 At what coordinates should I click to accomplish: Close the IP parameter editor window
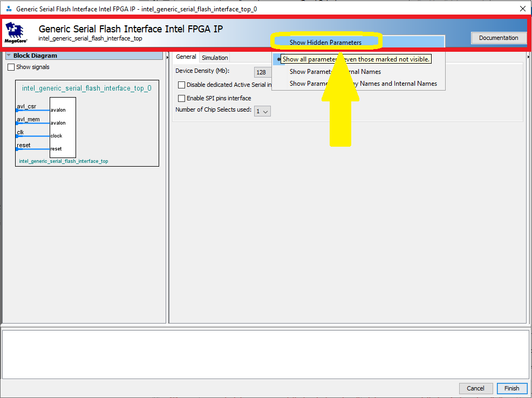tap(523, 9)
